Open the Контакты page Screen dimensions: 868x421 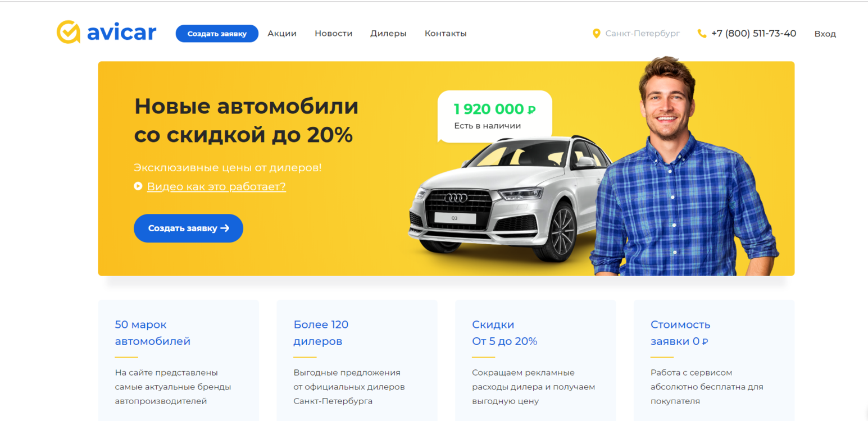click(446, 34)
